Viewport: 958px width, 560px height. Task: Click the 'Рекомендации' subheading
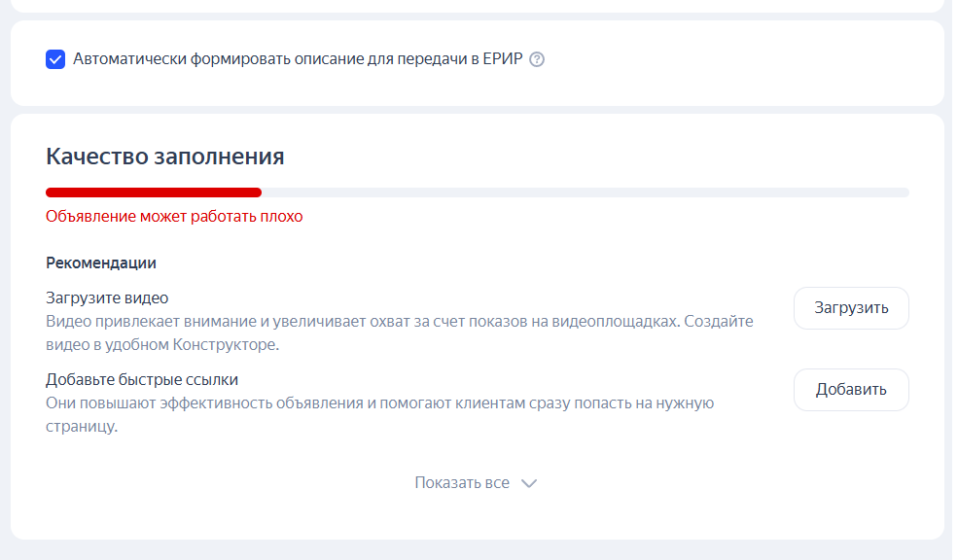[x=101, y=262]
